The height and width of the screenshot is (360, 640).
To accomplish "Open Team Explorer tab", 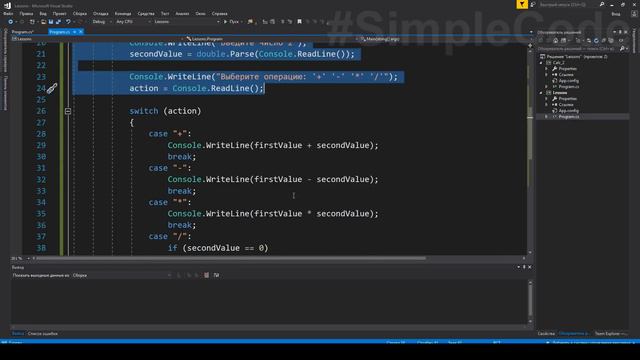I will (611, 333).
